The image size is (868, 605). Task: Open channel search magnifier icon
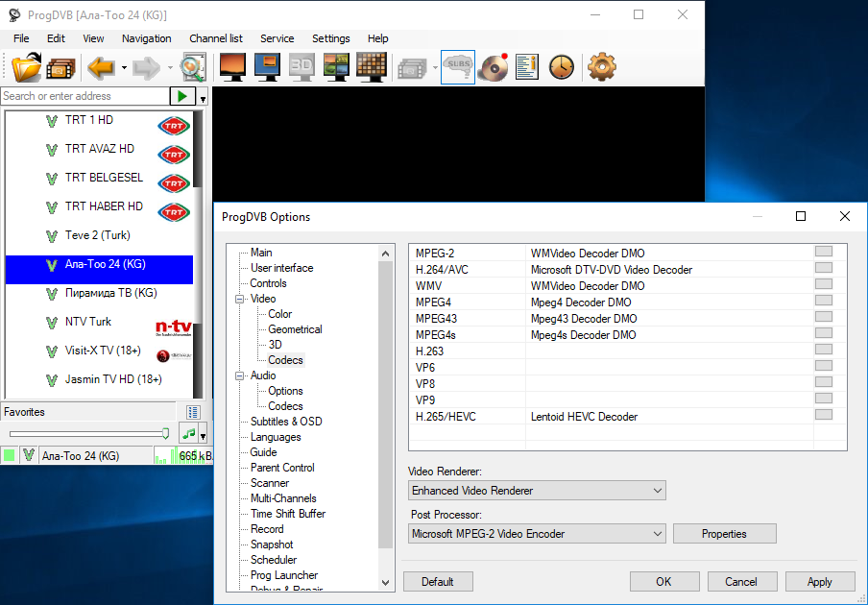pos(193,67)
